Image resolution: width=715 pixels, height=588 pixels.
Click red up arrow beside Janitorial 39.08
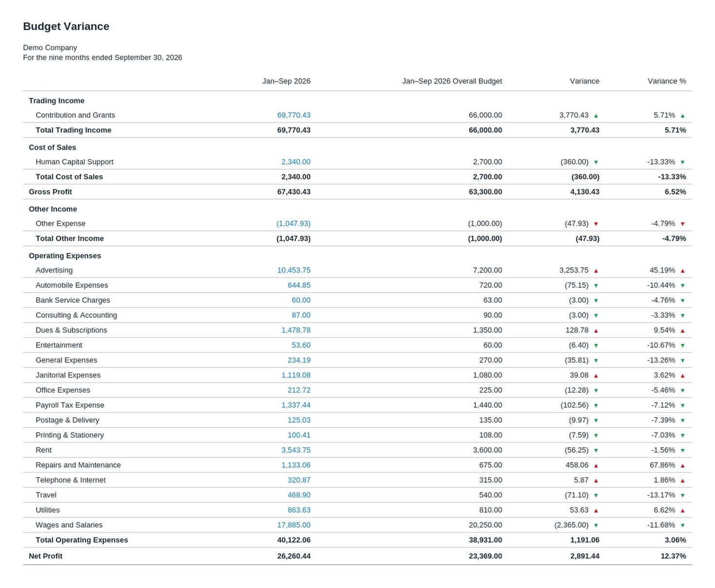coord(596,376)
